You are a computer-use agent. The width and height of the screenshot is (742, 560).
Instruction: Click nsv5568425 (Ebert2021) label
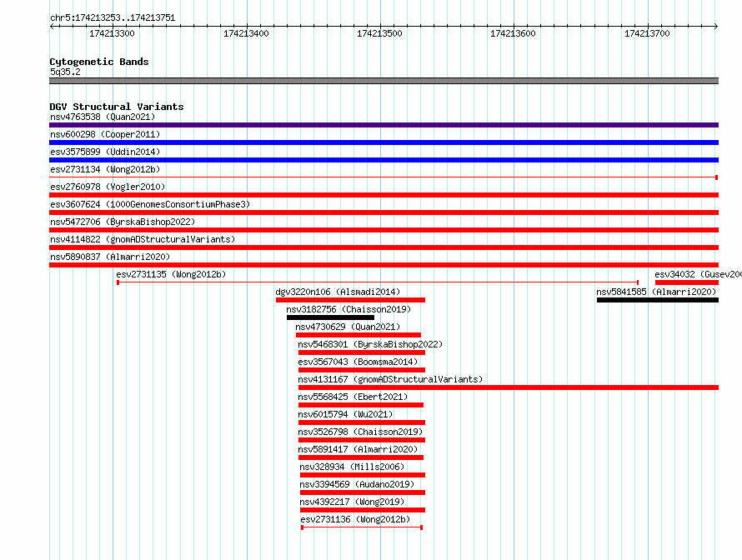[353, 397]
